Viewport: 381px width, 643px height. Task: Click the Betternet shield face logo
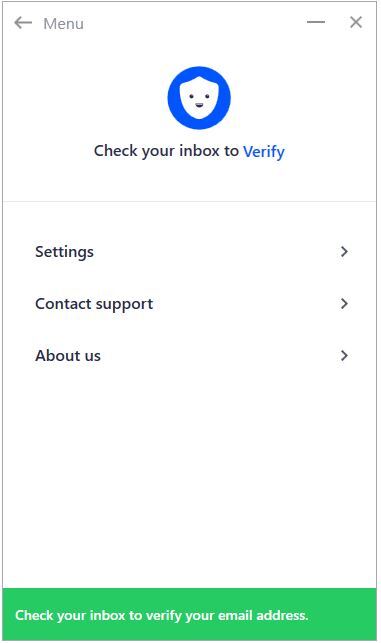coord(199,98)
